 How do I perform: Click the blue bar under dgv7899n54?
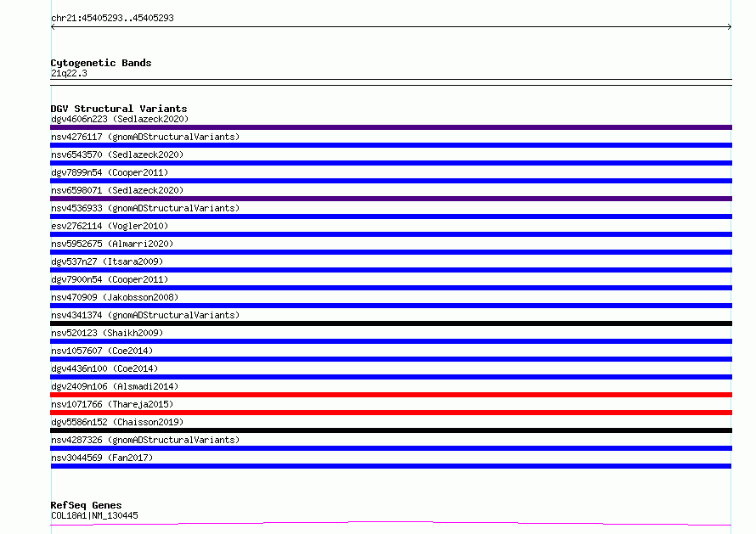(x=391, y=181)
